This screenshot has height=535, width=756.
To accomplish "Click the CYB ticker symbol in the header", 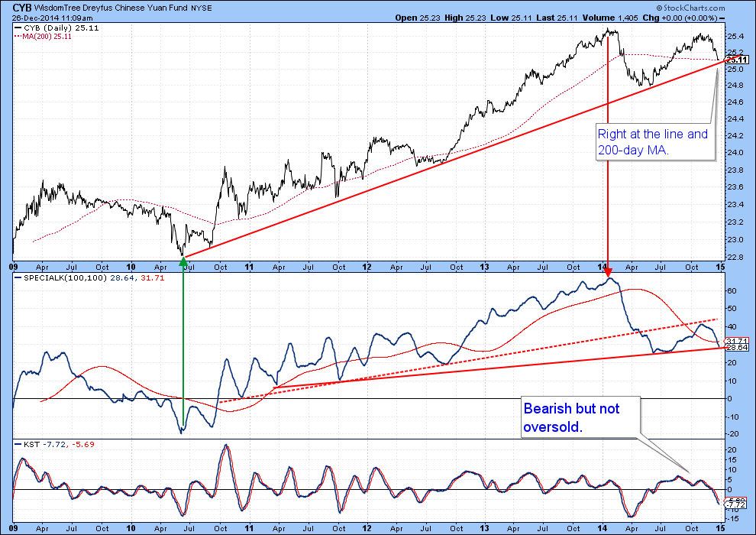I will (21, 8).
